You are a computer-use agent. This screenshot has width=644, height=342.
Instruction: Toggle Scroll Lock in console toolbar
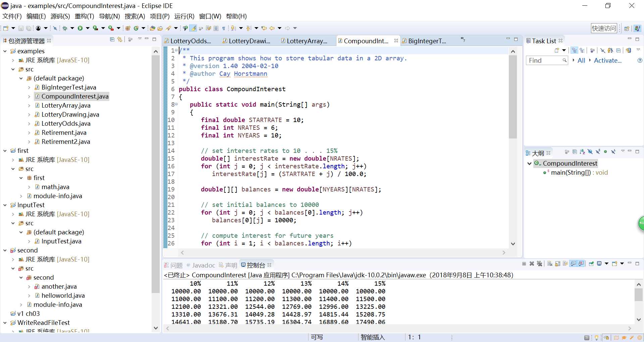pos(557,264)
